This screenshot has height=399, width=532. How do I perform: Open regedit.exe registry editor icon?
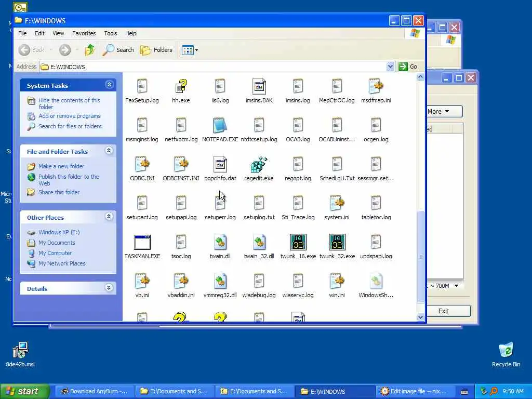259,164
